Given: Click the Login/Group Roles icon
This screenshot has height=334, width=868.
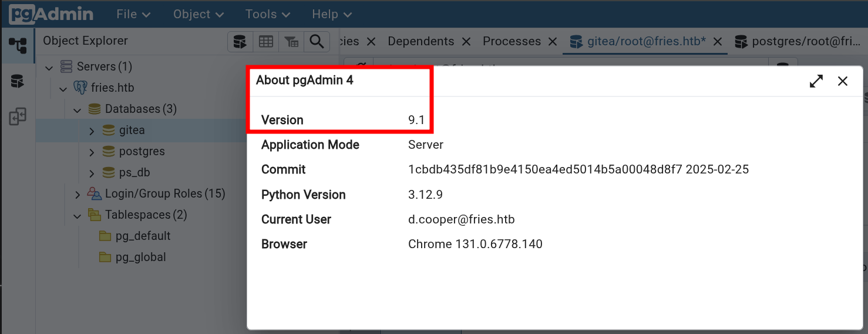Looking at the screenshot, I should click(94, 193).
